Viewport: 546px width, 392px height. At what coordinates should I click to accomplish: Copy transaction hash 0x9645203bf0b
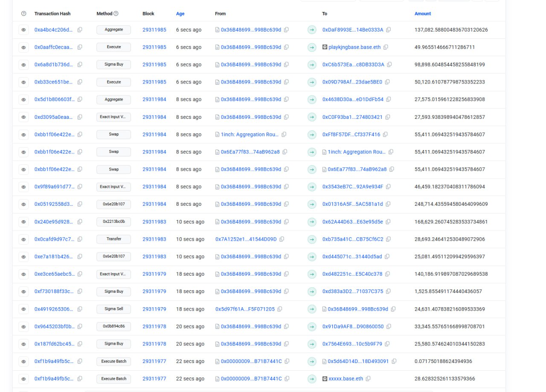80,327
